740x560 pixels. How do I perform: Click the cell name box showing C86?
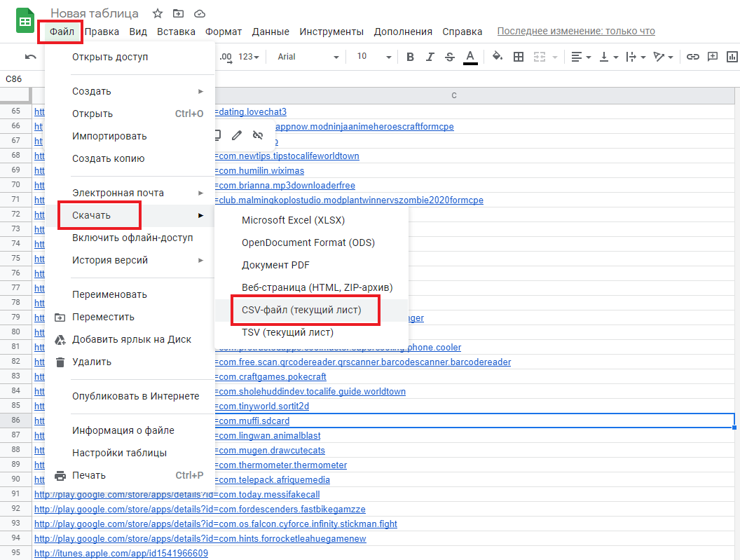click(14, 79)
